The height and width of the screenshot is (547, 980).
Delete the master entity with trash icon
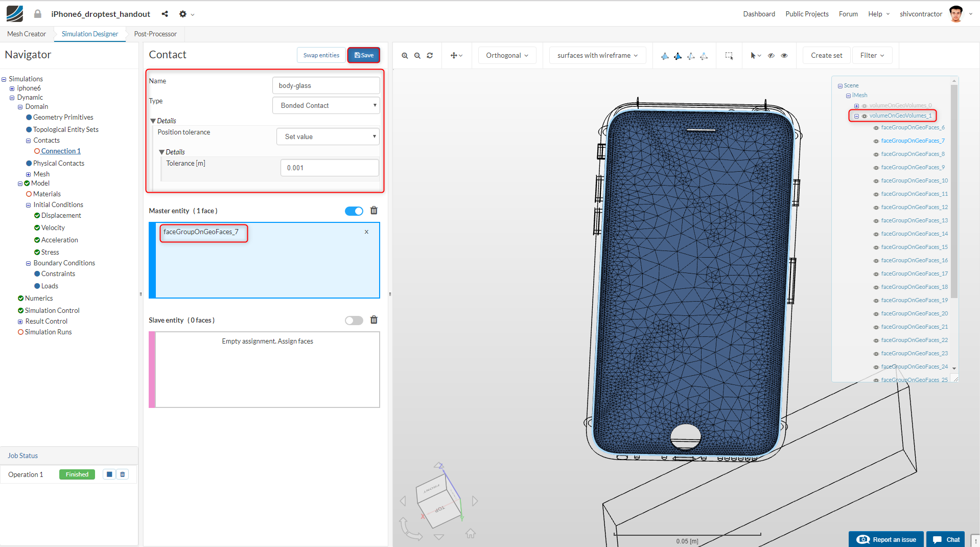point(374,211)
